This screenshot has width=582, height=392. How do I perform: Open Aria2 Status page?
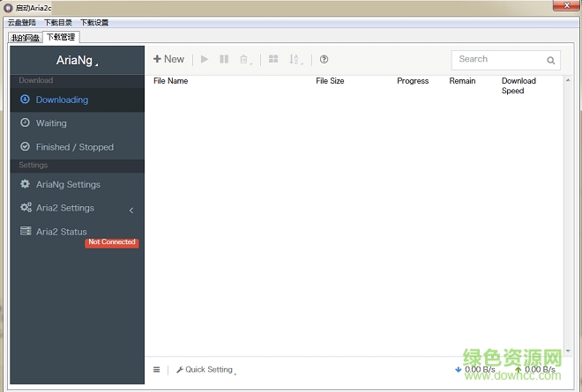pos(78,232)
